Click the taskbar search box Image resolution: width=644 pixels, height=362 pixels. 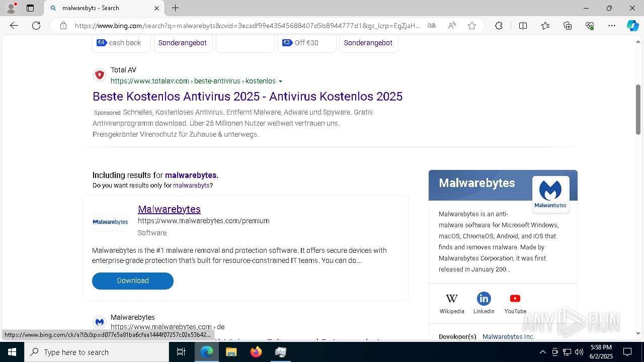(x=97, y=352)
